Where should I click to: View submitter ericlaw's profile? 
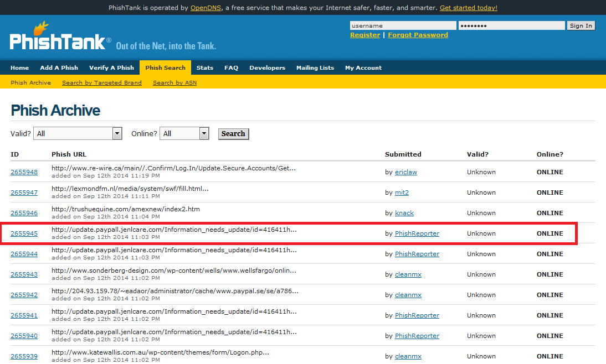pyautogui.click(x=405, y=172)
